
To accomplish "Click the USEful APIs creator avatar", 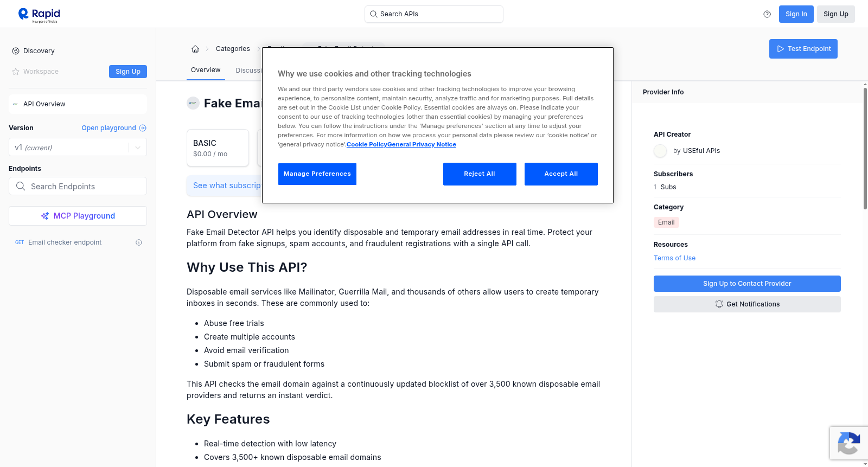I will click(660, 151).
